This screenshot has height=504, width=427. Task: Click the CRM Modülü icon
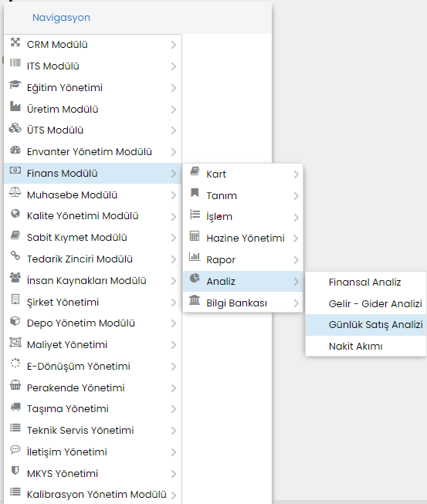click(x=15, y=42)
